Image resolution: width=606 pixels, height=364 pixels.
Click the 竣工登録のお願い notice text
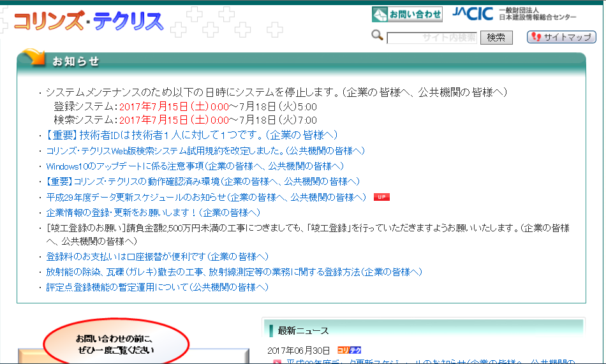click(307, 235)
